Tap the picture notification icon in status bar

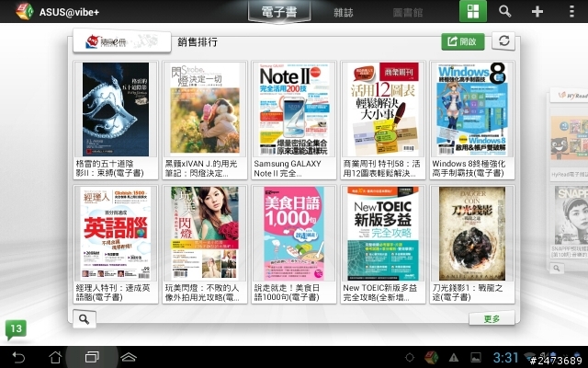(x=476, y=357)
